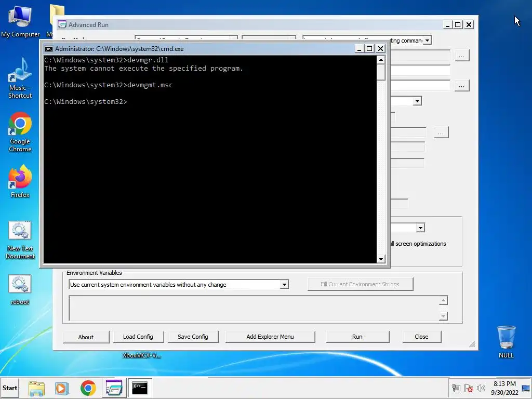Click environment text box scroll up arrow
Image resolution: width=532 pixels, height=399 pixels.
[443, 300]
